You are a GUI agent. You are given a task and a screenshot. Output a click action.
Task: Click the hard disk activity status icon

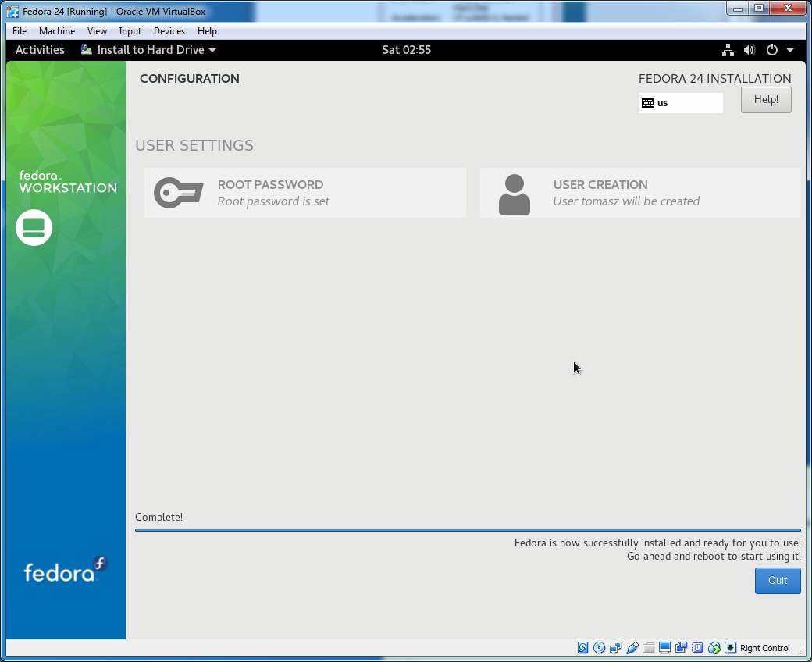pos(582,647)
